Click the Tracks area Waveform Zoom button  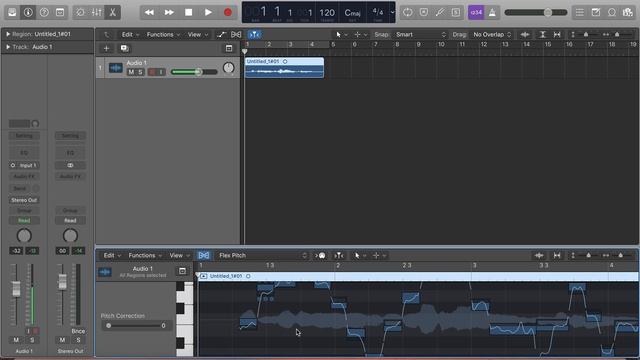pos(525,35)
